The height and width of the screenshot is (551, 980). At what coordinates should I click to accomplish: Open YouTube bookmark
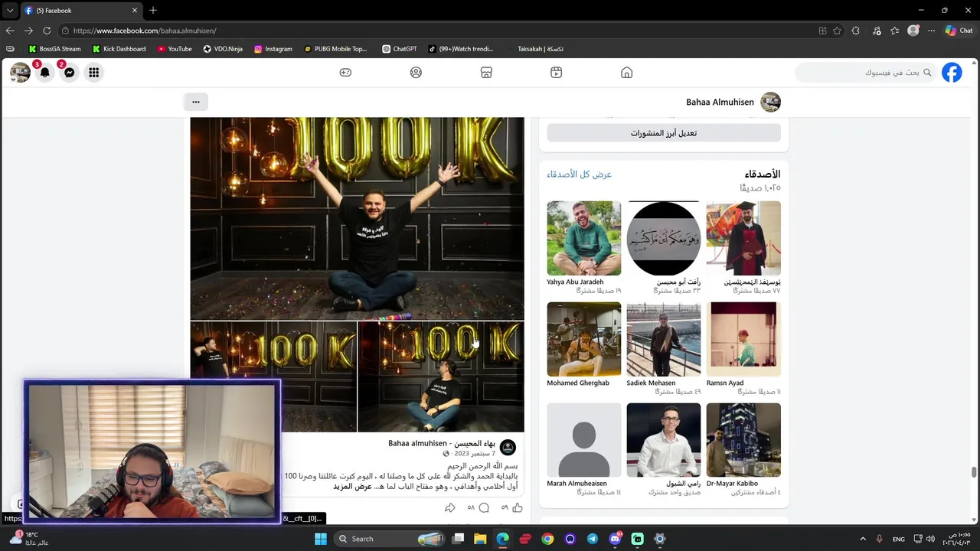(x=175, y=49)
